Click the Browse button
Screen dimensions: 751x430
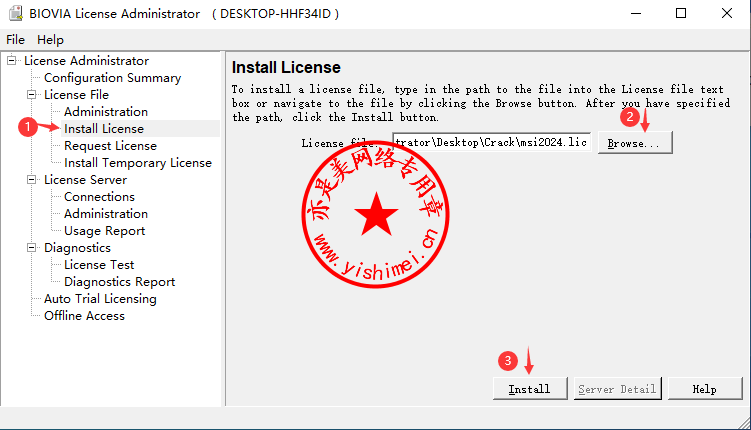pos(634,143)
